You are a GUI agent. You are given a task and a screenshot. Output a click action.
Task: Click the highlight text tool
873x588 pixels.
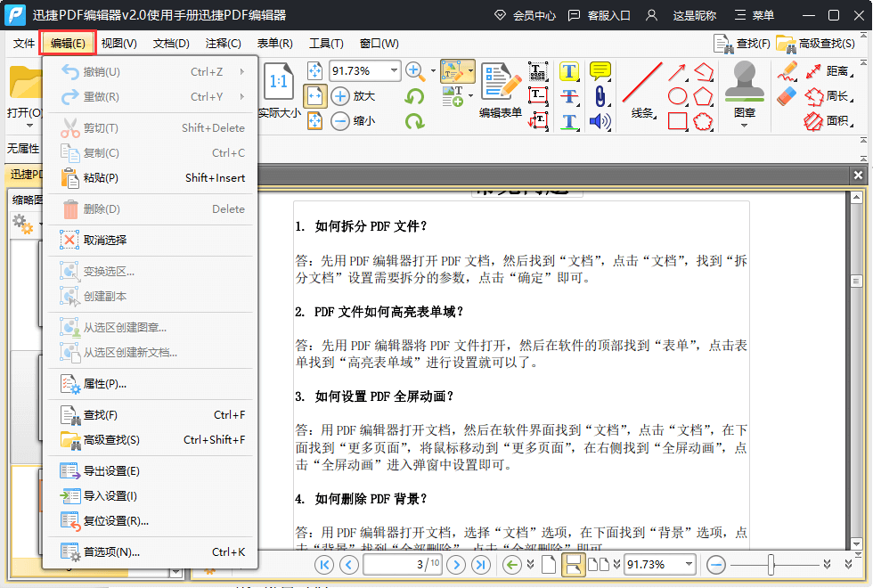pos(569,71)
